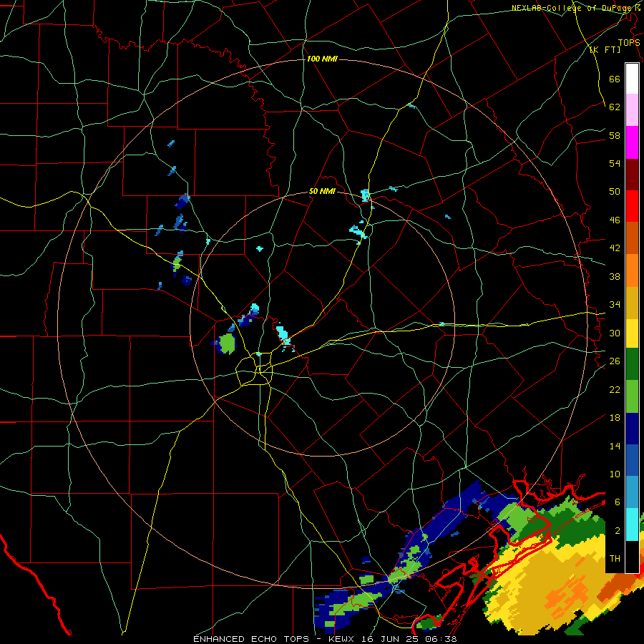Click the "100 NMI" range ring label

pos(322,59)
